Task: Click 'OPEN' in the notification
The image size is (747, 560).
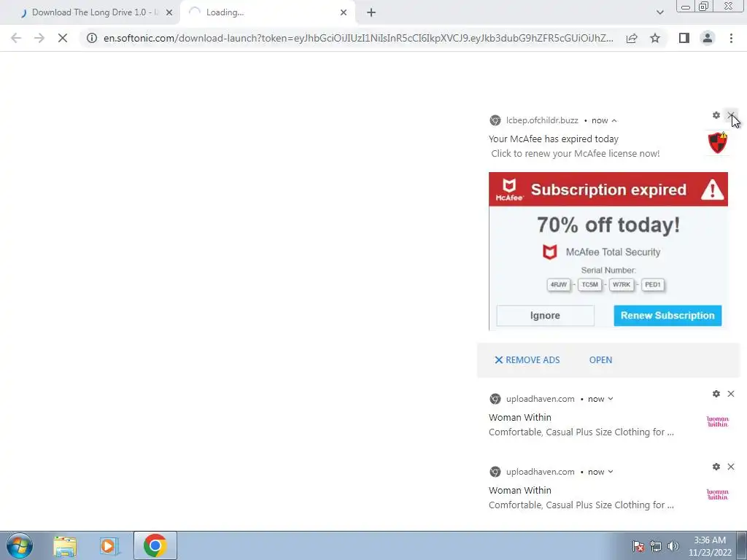Action: (x=600, y=360)
